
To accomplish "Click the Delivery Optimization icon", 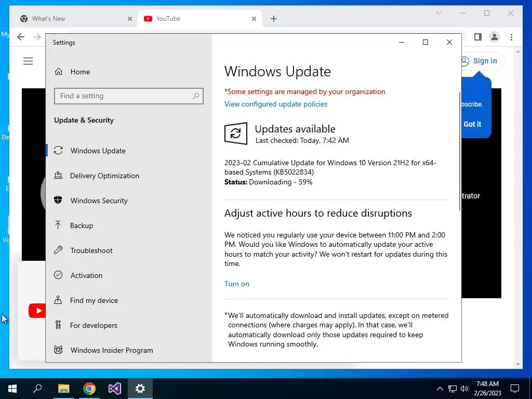I will [58, 175].
